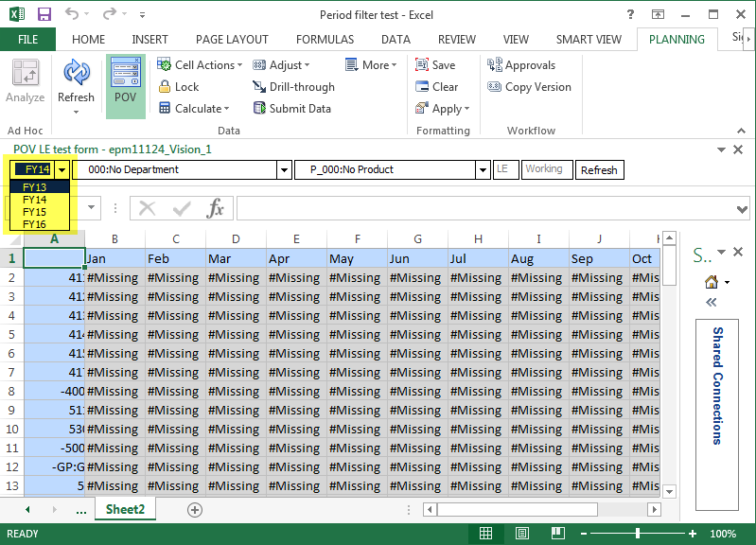This screenshot has height=545, width=756.
Task: Click the Jan header cell
Action: [114, 258]
